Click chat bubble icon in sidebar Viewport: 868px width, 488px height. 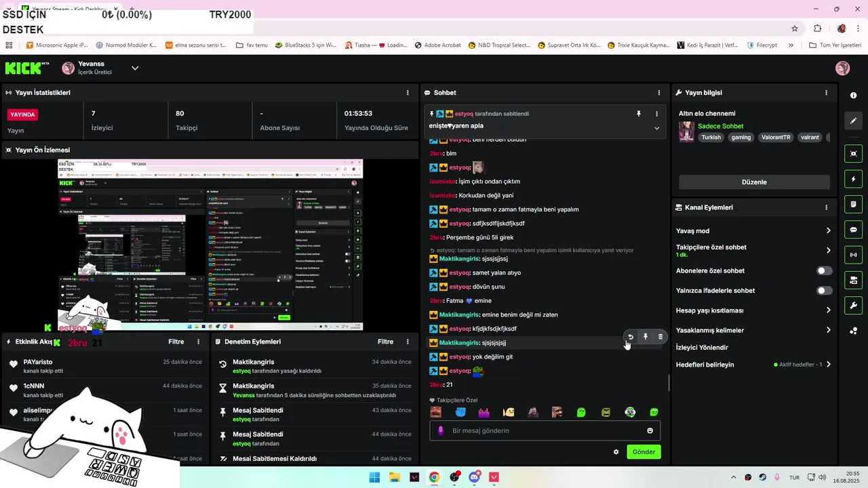[x=854, y=230]
